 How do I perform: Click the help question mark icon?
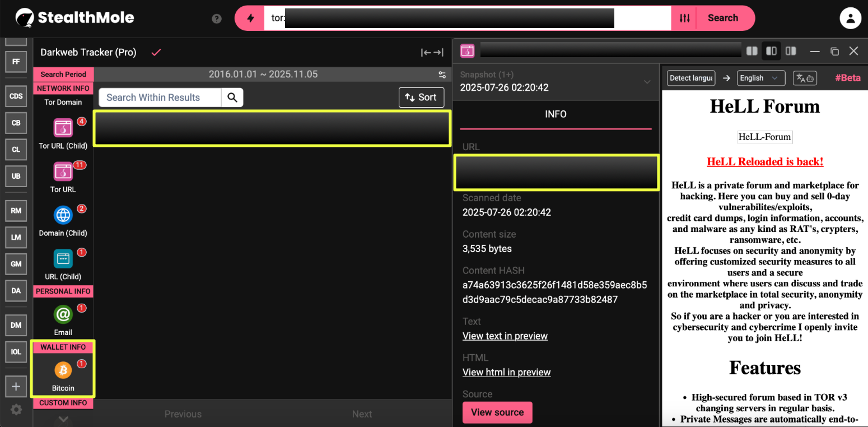217,18
